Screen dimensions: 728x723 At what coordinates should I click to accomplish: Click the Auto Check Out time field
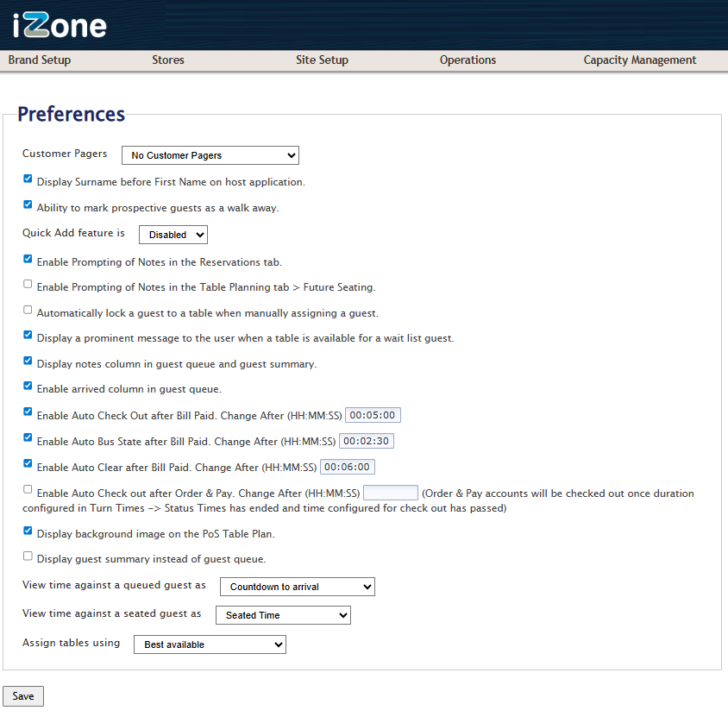[x=373, y=416]
